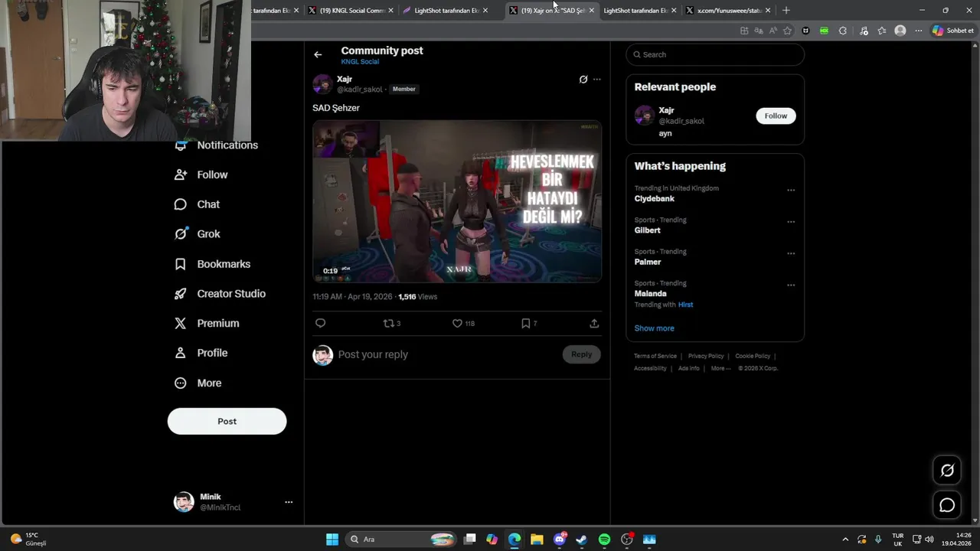The width and height of the screenshot is (980, 551).
Task: Click the microphone icon in system tray
Action: (878, 540)
